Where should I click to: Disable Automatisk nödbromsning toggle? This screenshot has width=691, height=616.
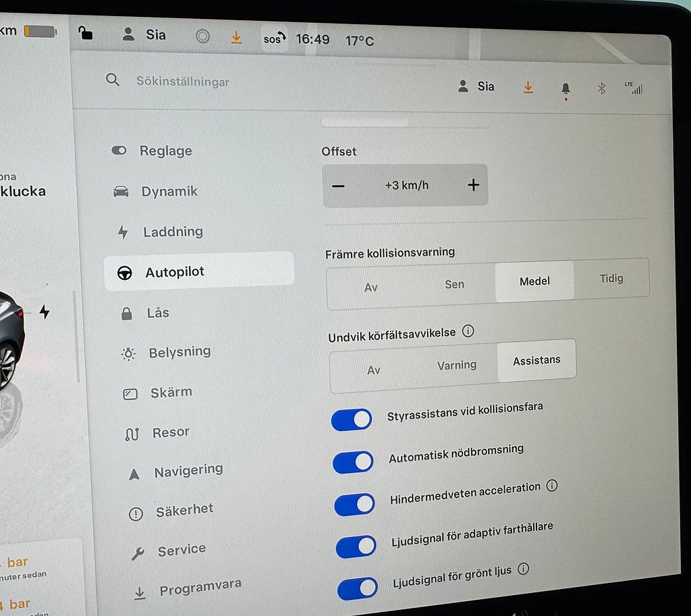coord(353,462)
